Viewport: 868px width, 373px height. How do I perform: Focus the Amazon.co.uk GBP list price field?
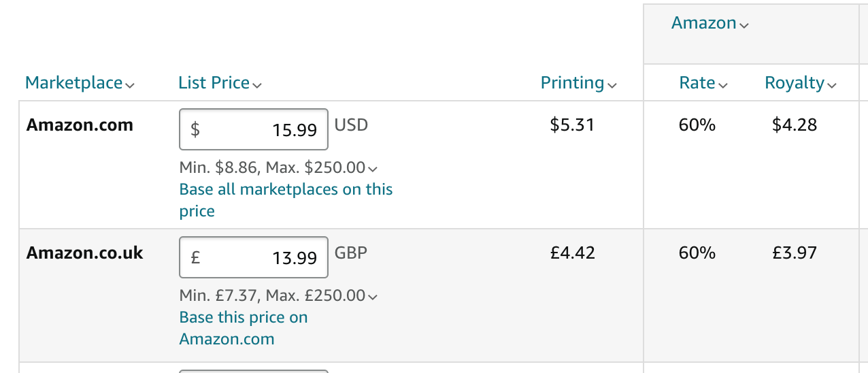point(254,257)
